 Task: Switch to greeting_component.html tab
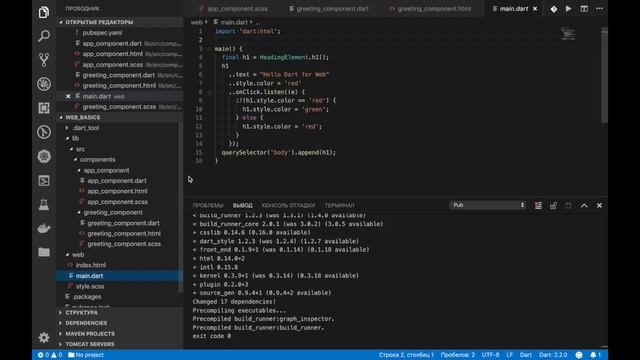pos(431,9)
